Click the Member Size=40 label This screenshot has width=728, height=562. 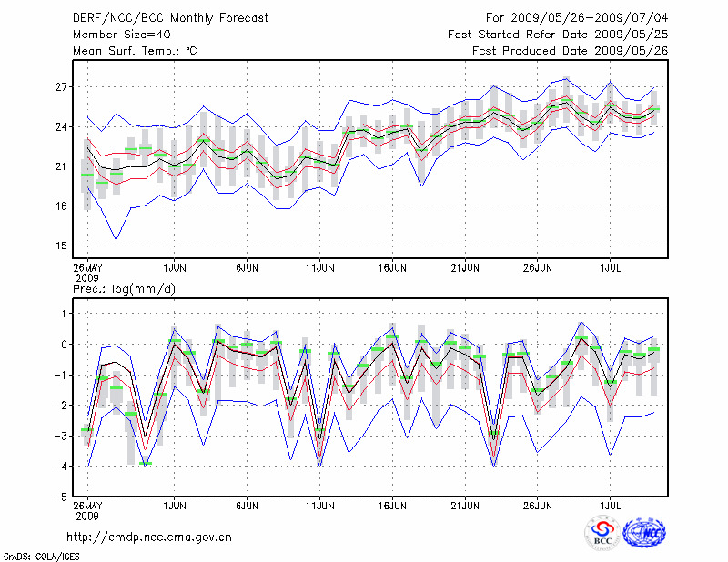[116, 35]
